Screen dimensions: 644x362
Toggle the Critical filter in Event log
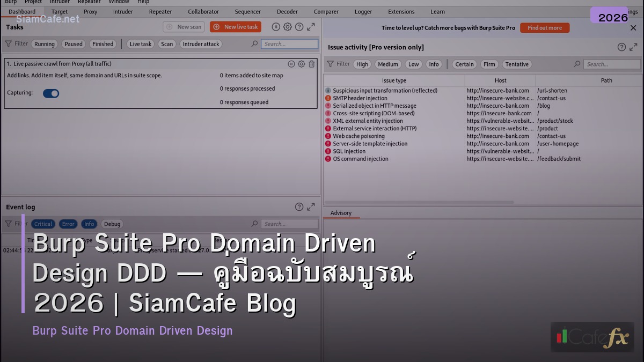(43, 224)
